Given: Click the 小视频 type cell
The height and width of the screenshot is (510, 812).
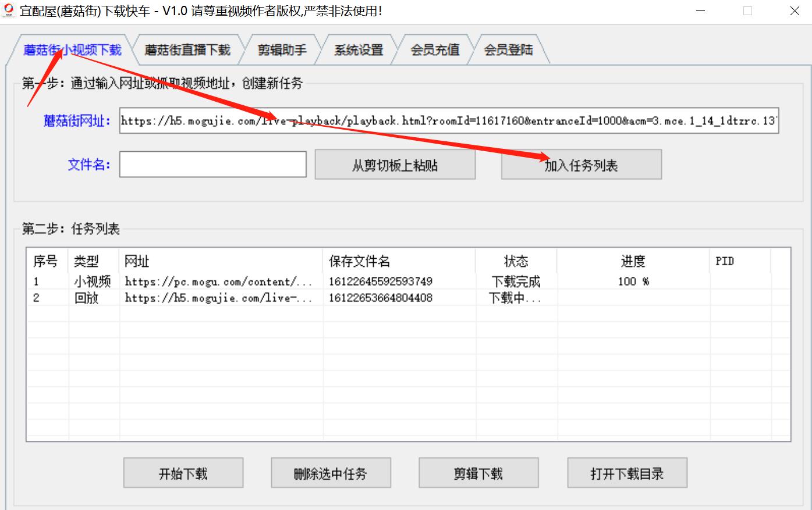Looking at the screenshot, I should pos(93,281).
